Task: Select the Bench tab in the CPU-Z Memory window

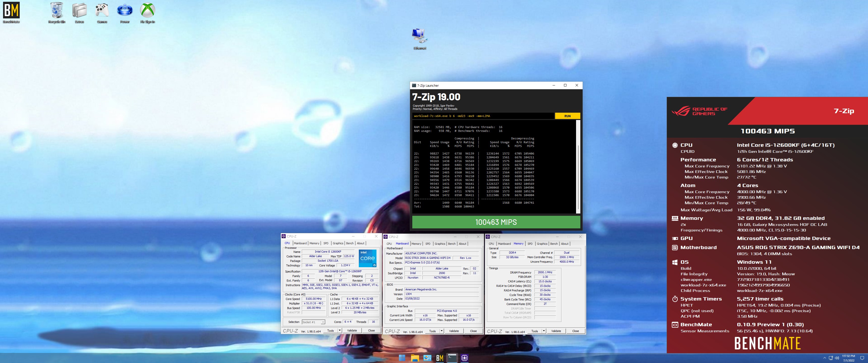Action: coord(554,244)
